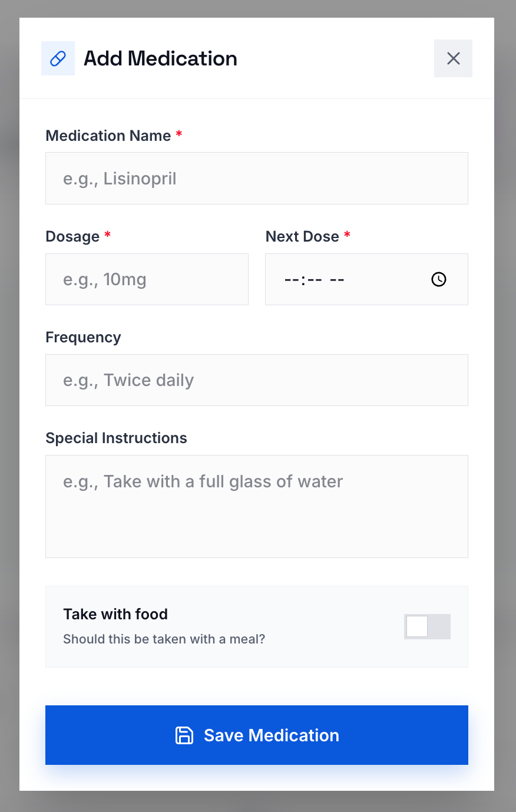The height and width of the screenshot is (812, 516).
Task: Click the Special Instructions label
Action: (116, 438)
